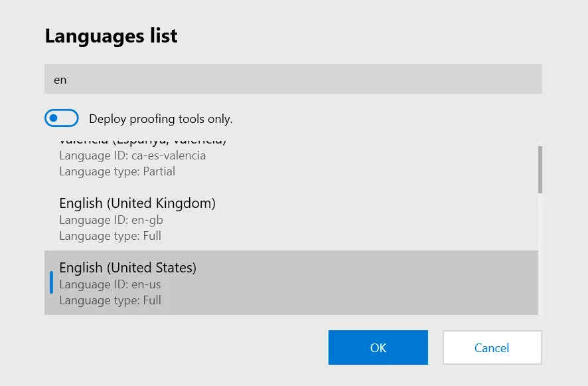Choose the partially visible Valencia language entry

tap(143, 142)
